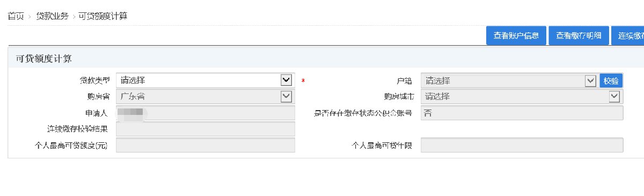This screenshot has height=196, width=644.
Task: Open the 购房省 广东省 dropdown
Action: [206, 97]
